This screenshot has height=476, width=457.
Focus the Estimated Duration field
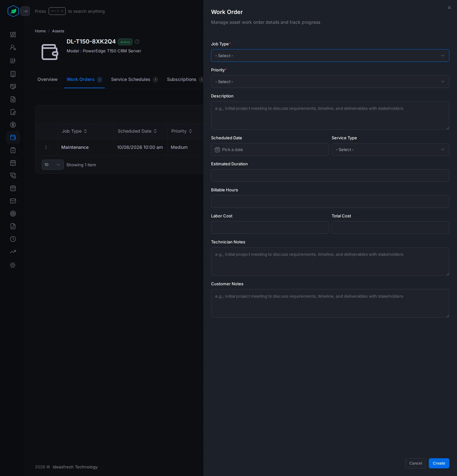point(330,175)
